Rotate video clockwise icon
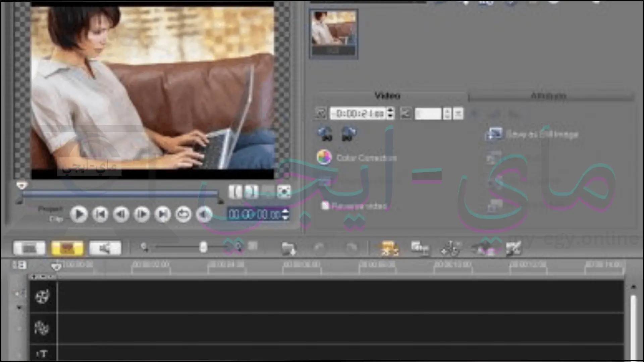 coord(348,133)
